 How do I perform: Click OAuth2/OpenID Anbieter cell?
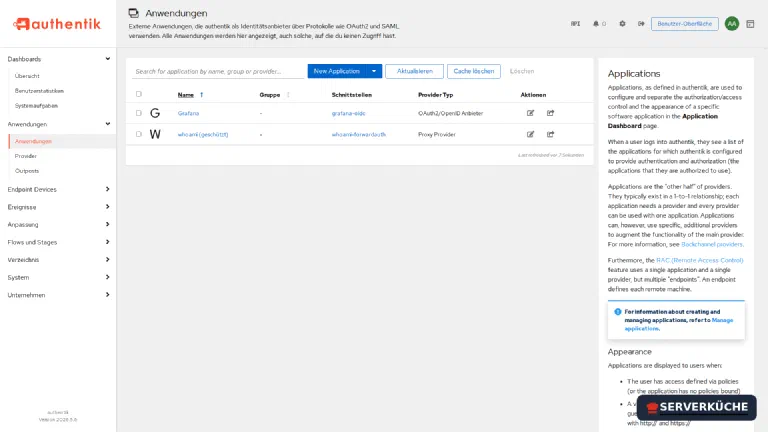(450, 113)
